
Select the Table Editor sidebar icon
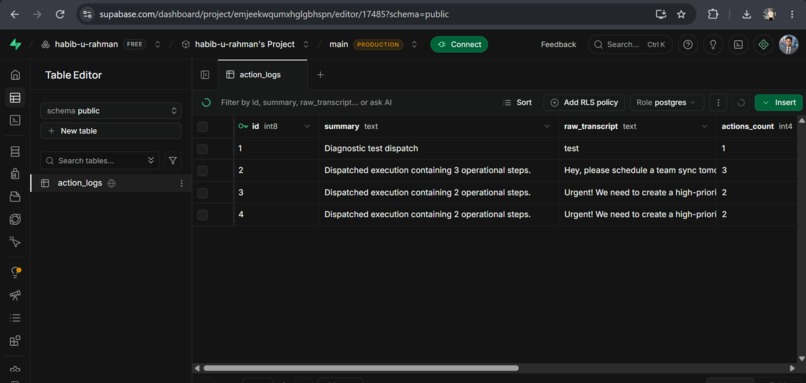[x=15, y=97]
